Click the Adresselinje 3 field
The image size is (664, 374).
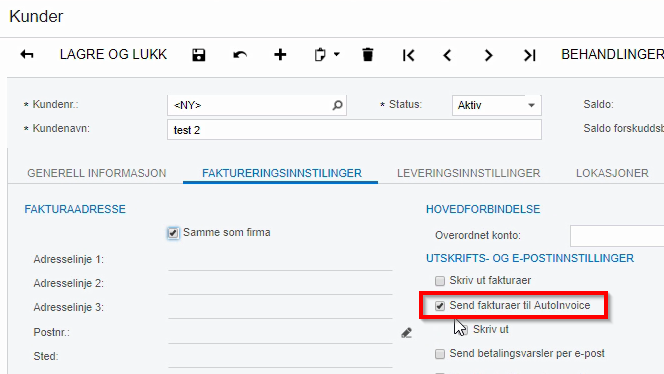coord(280,308)
